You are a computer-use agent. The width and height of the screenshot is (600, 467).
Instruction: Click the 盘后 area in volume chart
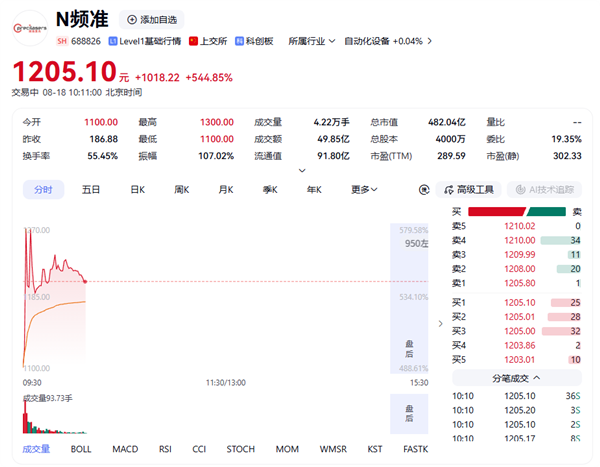click(x=409, y=413)
